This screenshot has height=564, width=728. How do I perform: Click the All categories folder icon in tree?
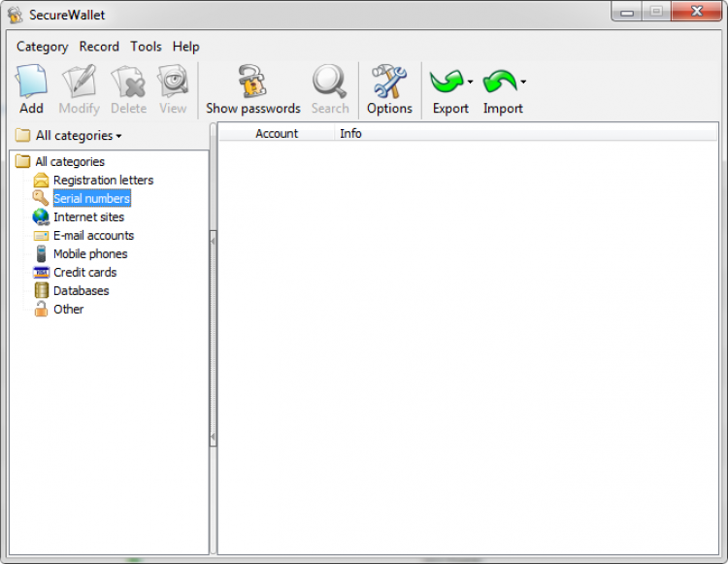pyautogui.click(x=22, y=161)
